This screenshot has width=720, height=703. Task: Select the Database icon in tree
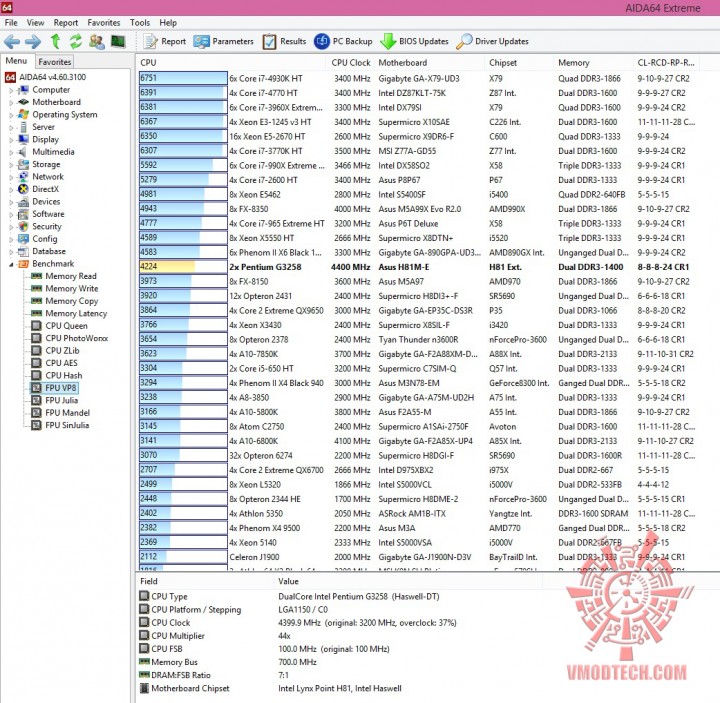pyautogui.click(x=23, y=251)
